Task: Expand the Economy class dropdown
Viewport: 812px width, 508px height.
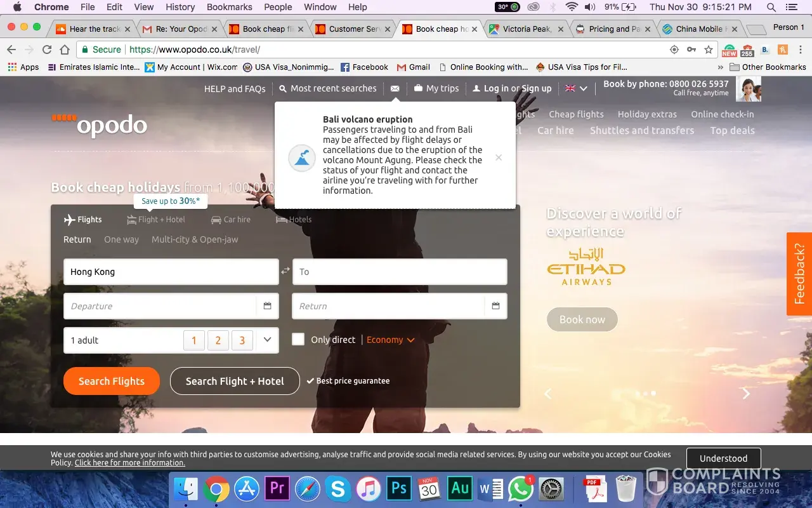Action: [x=390, y=340]
